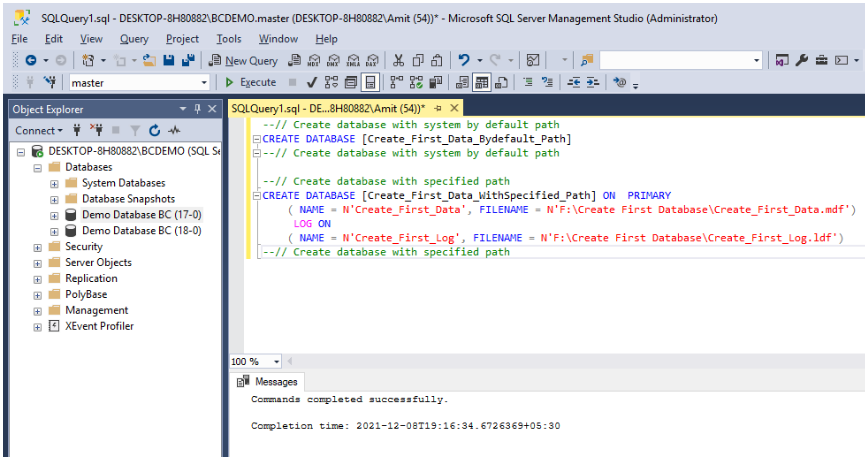The height and width of the screenshot is (457, 865).
Task: Expand the Demo Database BC (17-0) node
Action: [x=54, y=216]
